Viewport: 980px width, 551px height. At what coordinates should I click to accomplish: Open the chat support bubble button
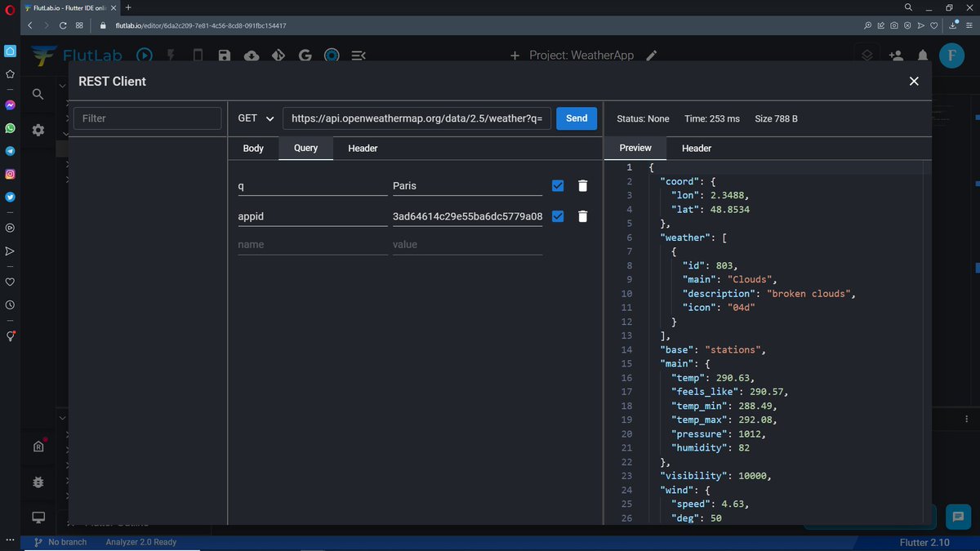click(x=957, y=517)
